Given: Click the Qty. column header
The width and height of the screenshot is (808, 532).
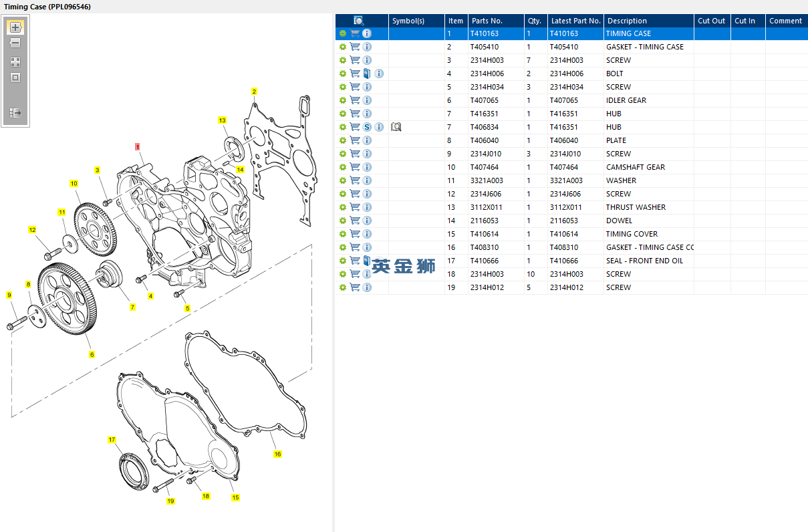Looking at the screenshot, I should [534, 21].
